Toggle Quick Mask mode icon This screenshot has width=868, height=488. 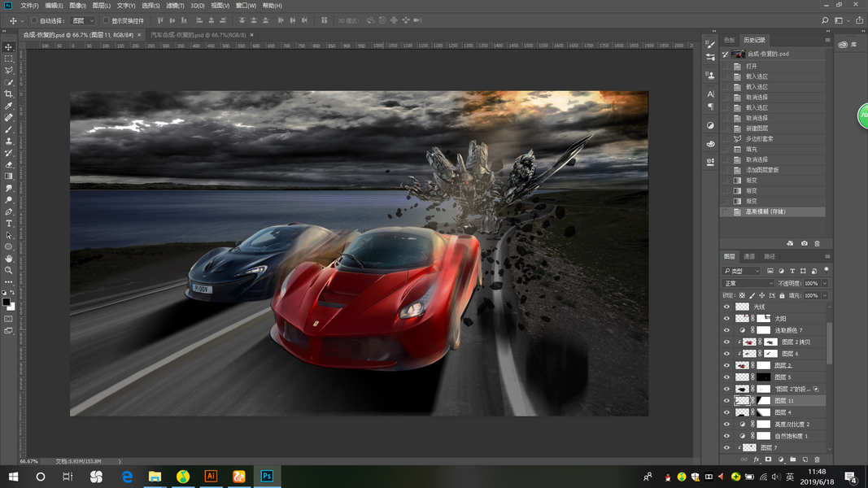tap(8, 319)
